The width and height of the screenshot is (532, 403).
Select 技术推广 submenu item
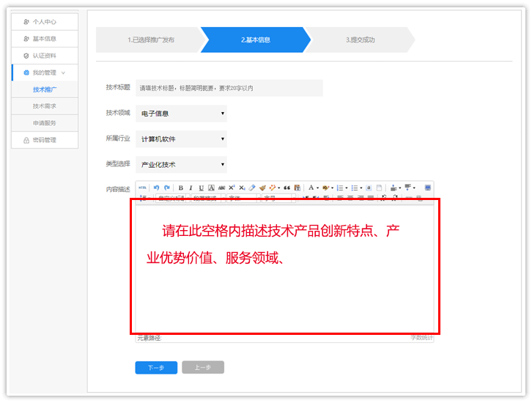point(45,89)
